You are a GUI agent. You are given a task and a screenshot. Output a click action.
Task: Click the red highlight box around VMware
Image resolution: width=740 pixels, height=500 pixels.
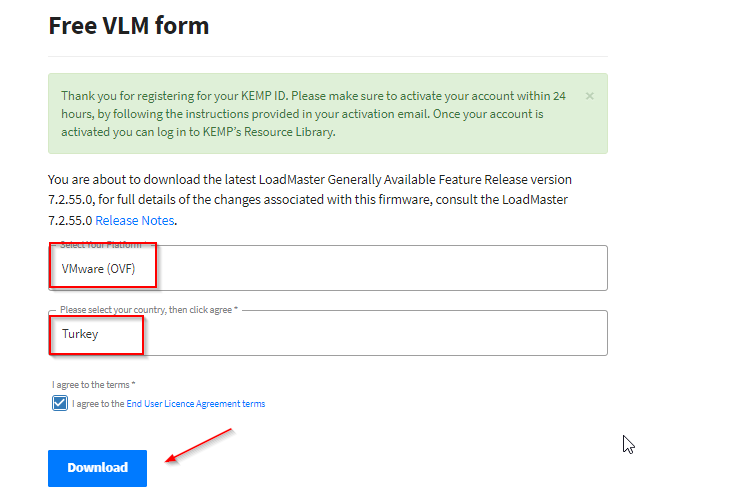(103, 265)
